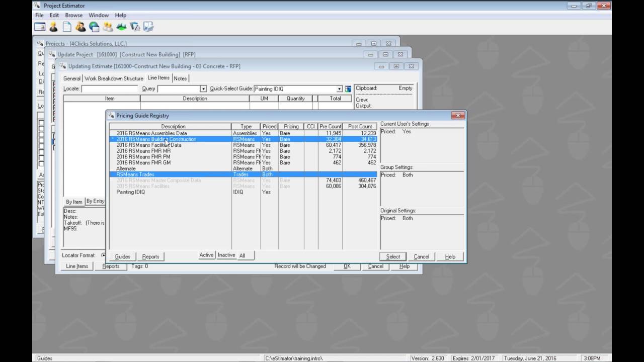
Task: Open the Window menu
Action: point(99,15)
